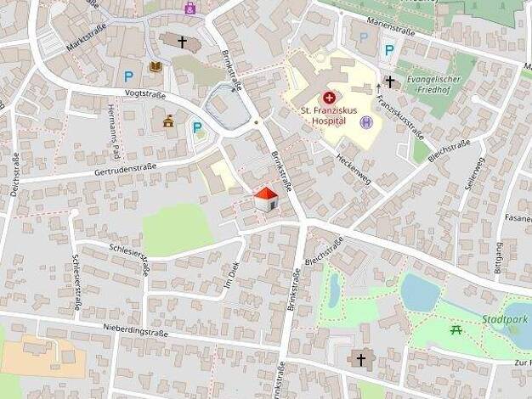The width and height of the screenshot is (532, 399).
Task: Click the large blue pond in the park
Action: [420, 292]
